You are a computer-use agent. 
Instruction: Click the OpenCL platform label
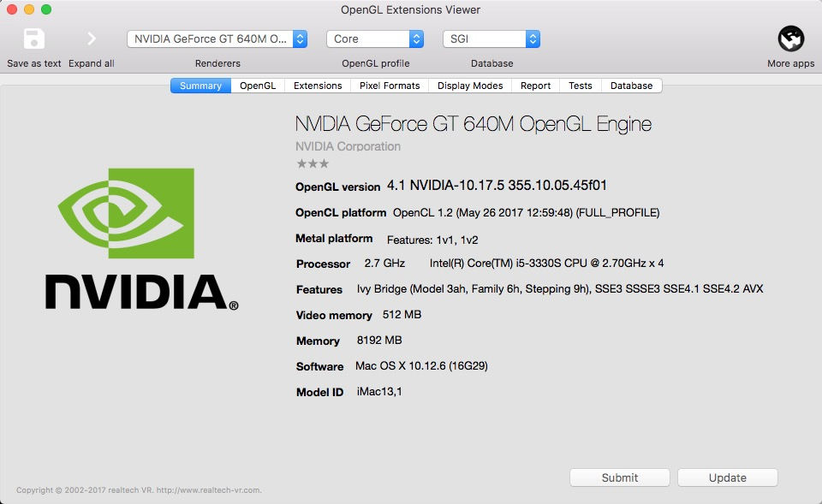point(341,213)
